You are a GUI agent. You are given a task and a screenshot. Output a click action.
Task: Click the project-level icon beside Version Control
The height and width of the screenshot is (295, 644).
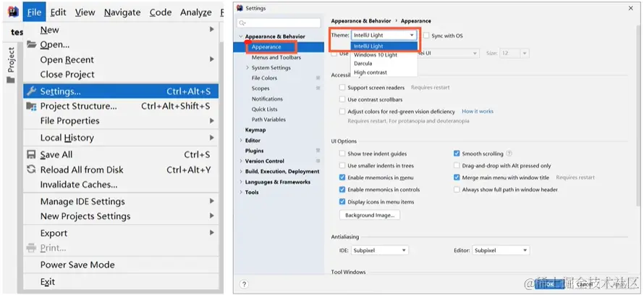click(x=318, y=161)
